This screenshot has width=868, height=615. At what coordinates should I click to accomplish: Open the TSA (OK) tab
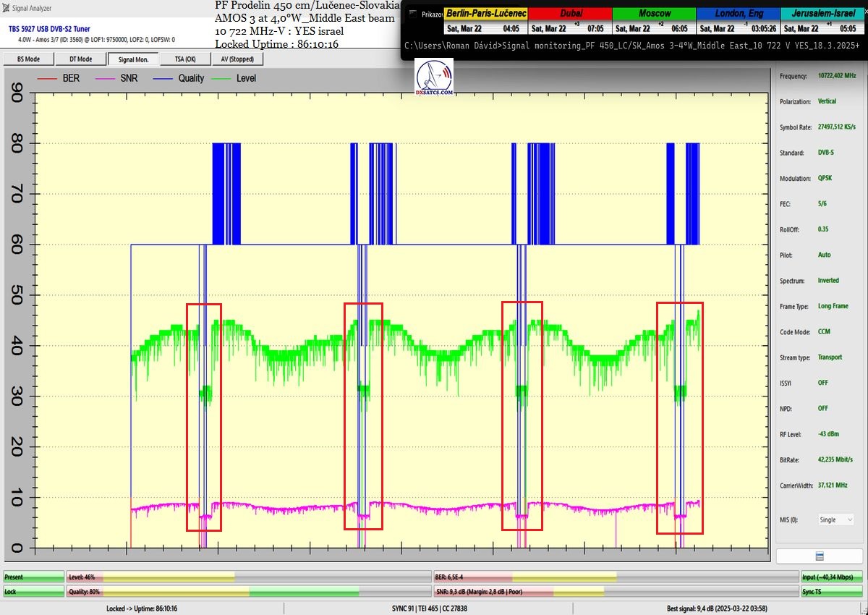(x=185, y=59)
